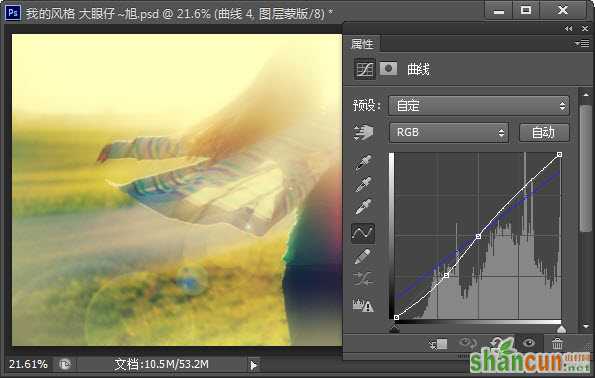Delete the adjustment layer with trash icon
Image resolution: width=595 pixels, height=378 pixels.
coord(557,344)
